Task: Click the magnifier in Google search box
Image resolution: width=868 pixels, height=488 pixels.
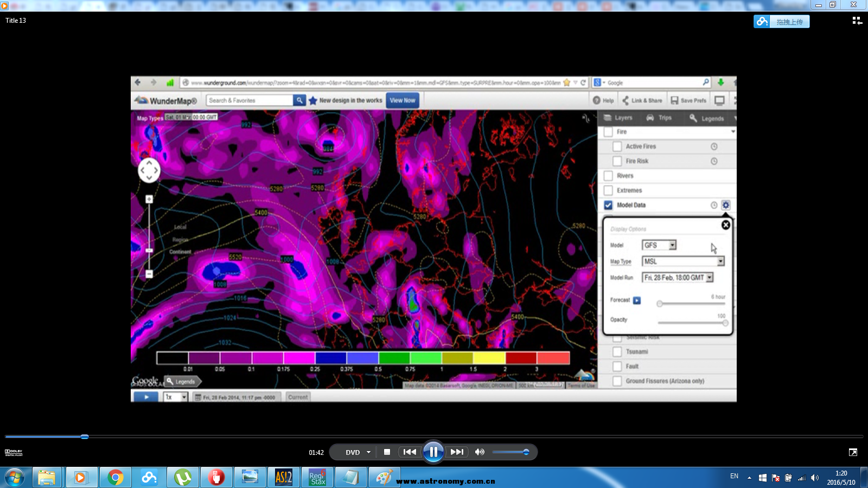Action: [x=706, y=82]
